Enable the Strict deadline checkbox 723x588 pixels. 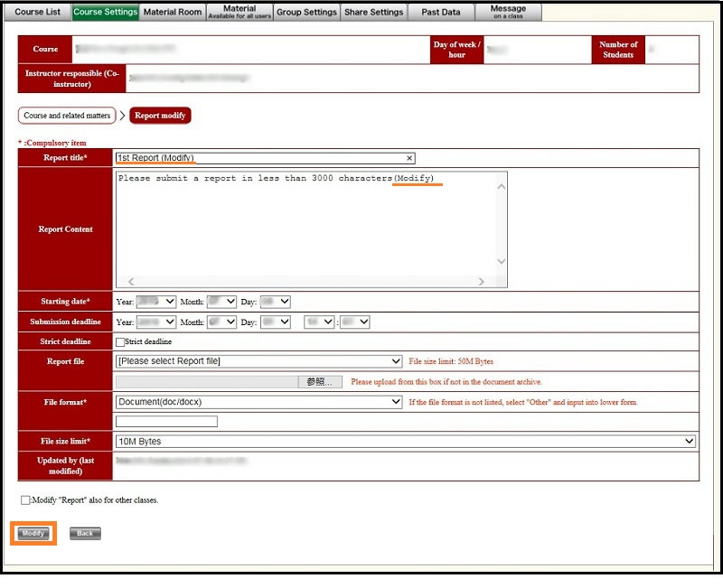tap(120, 342)
